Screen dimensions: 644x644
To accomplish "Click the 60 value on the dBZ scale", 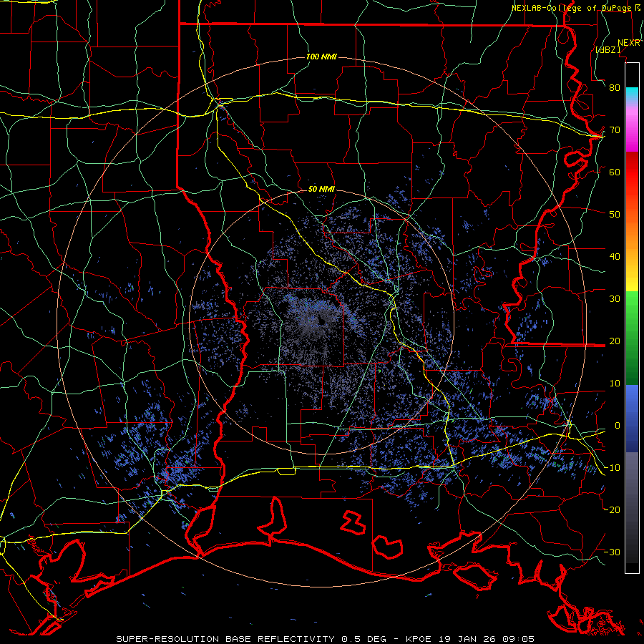I will click(615, 172).
